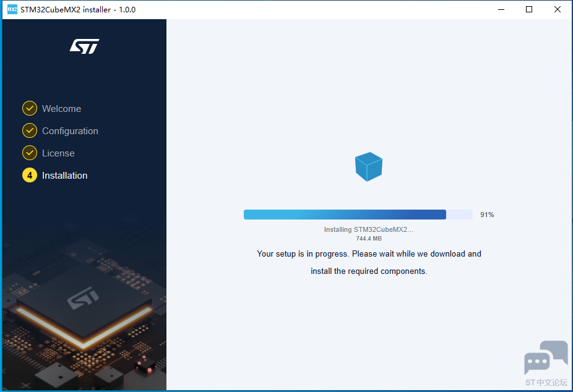Click the chip image in the sidebar
Screen dimensions: 573x392
(84, 306)
